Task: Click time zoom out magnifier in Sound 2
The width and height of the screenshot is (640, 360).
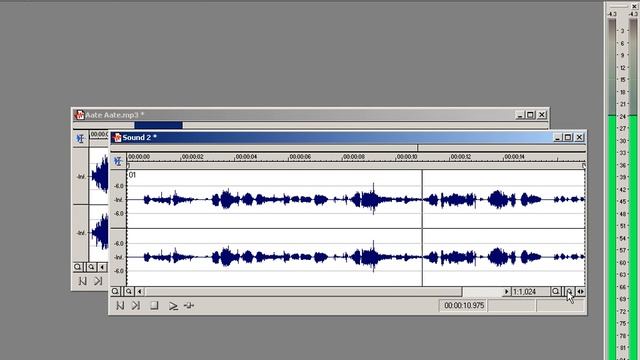Action: coord(556,291)
